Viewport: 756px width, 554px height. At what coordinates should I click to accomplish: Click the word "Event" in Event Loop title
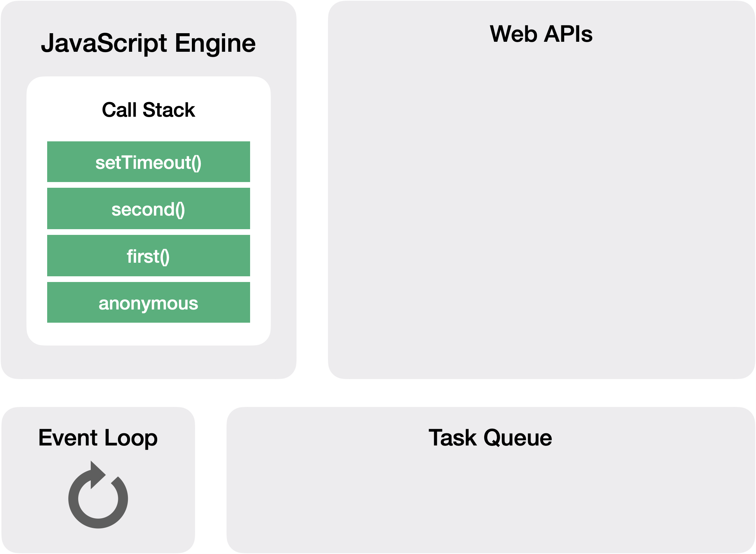pyautogui.click(x=68, y=438)
